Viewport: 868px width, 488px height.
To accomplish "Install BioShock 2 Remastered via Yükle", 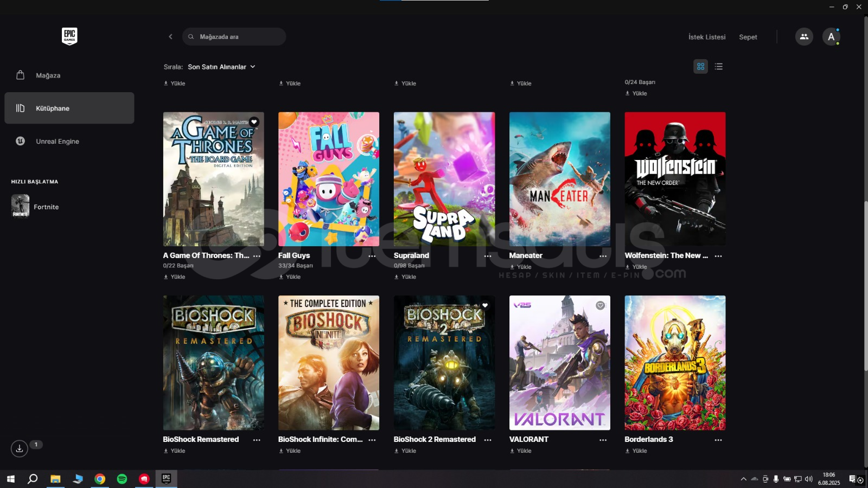I will click(405, 451).
